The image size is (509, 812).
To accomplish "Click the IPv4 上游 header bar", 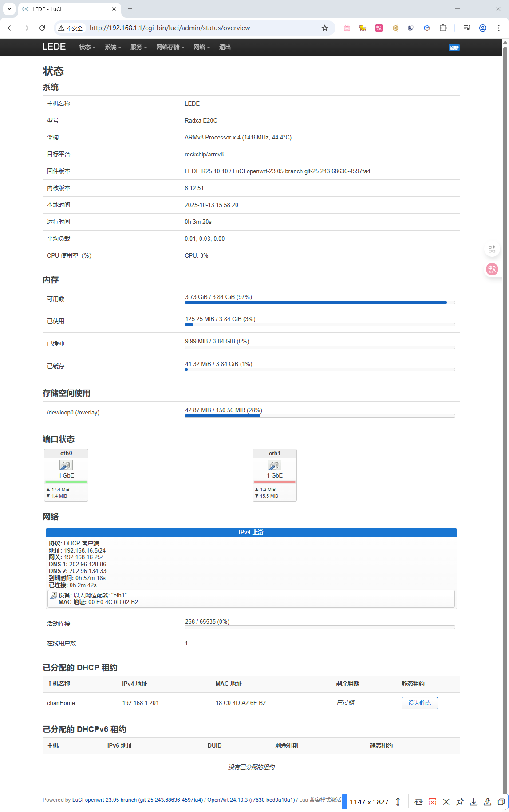I will coord(251,532).
